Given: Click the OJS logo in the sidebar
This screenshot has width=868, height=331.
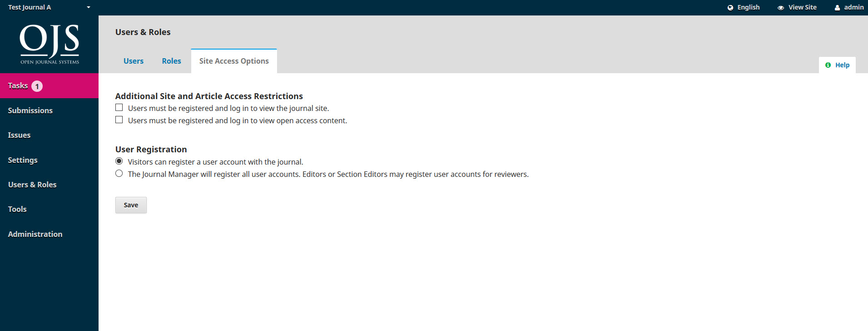Looking at the screenshot, I should 49,44.
